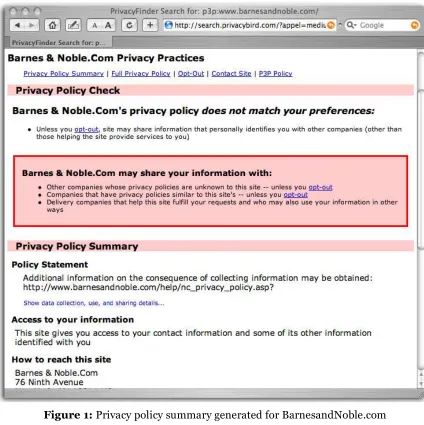Screen dimensions: 424x425
Task: Expand 'Show data collection, use, and sharing details'
Action: click(x=94, y=303)
